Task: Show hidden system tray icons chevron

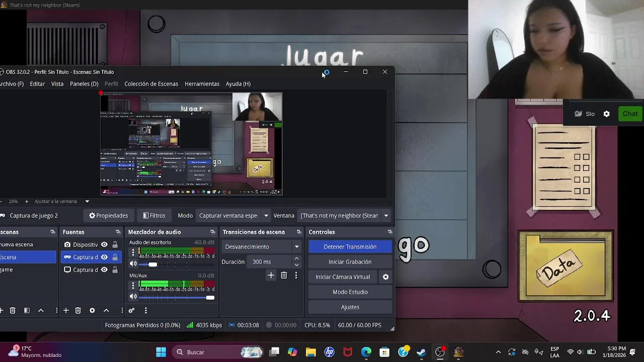Action: 498,352
